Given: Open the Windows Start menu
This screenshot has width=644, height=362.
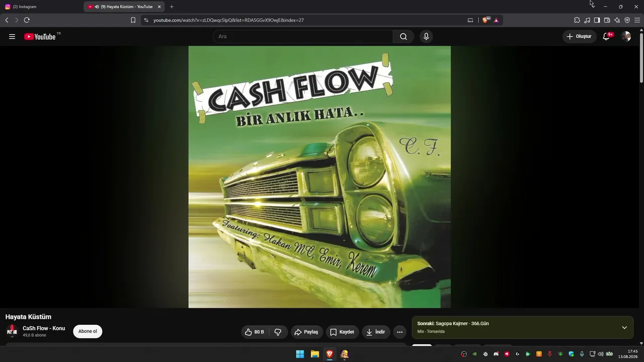Looking at the screenshot, I should click(x=300, y=354).
